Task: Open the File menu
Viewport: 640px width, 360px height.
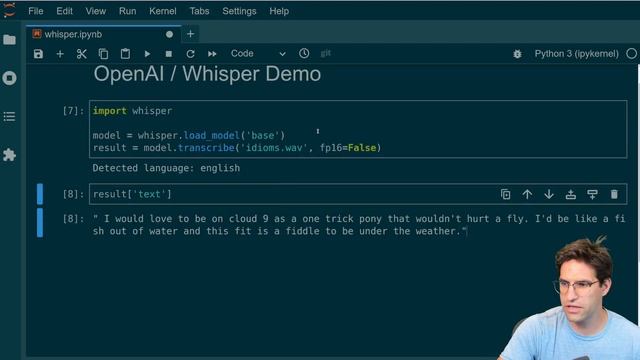Action: point(36,11)
